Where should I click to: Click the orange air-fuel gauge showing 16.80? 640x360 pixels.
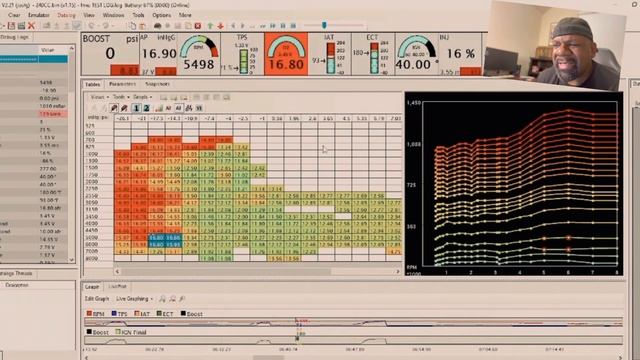[286, 54]
